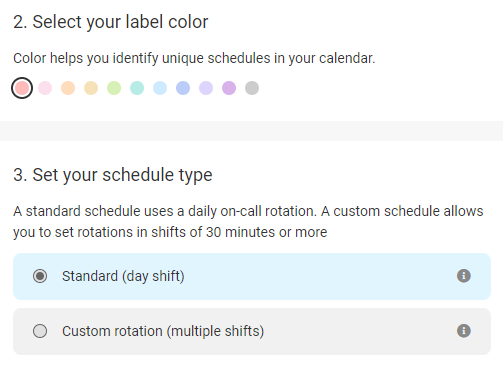Select the Custom rotation radio button
This screenshot has width=503, height=373.
[40, 331]
